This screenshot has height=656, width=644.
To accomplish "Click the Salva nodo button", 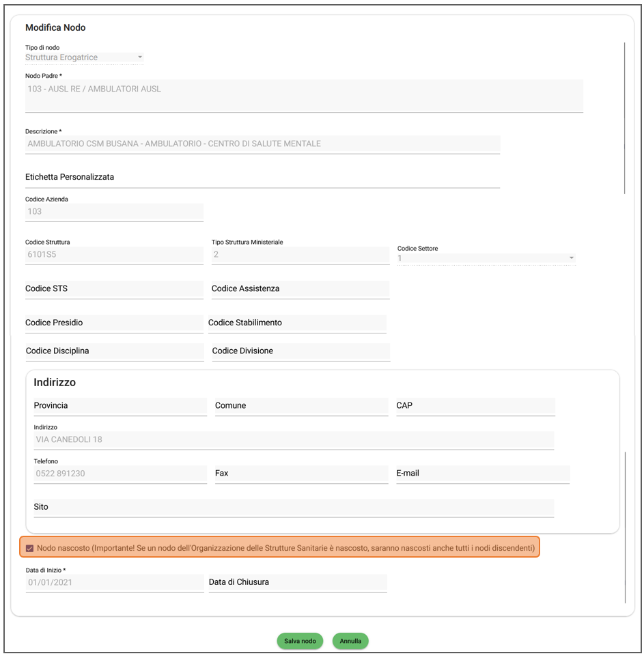I will coord(300,641).
